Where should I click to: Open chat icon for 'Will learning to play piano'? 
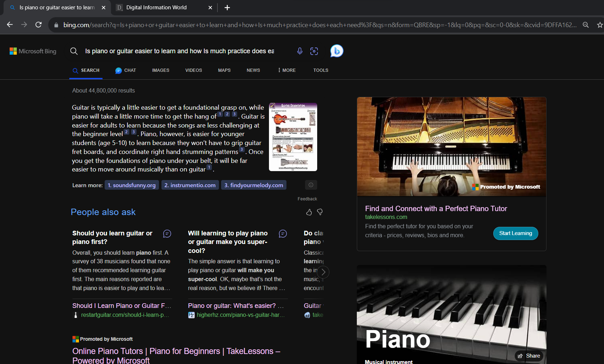pyautogui.click(x=283, y=234)
